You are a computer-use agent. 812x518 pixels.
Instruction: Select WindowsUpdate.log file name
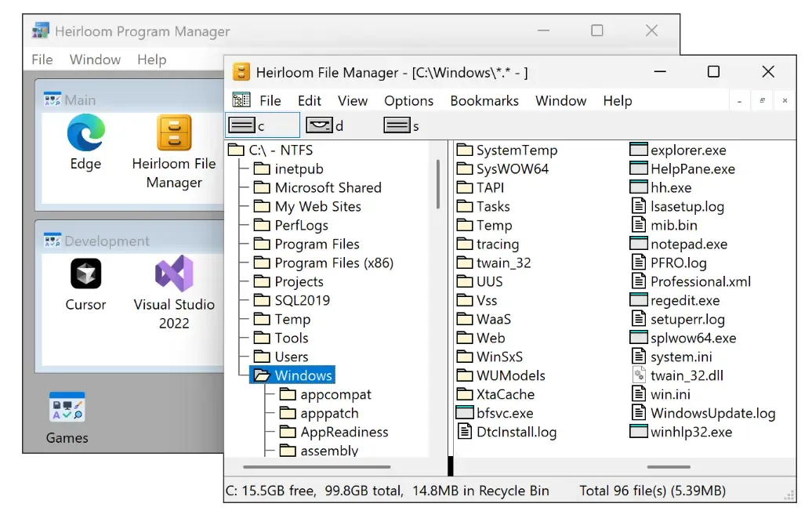[713, 413]
